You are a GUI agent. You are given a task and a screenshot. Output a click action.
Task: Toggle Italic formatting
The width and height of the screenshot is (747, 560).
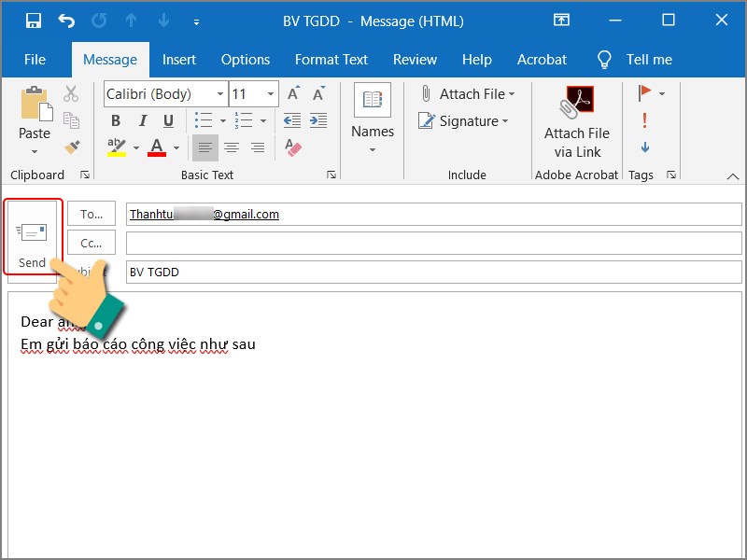(143, 120)
